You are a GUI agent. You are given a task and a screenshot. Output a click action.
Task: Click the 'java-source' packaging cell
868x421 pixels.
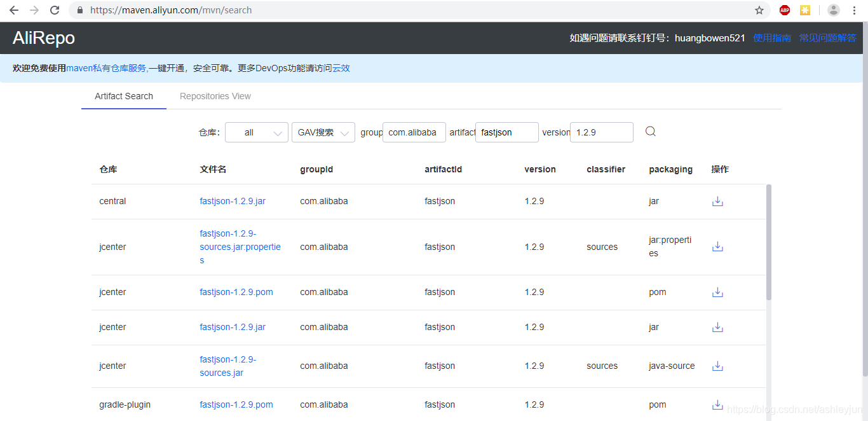click(672, 366)
